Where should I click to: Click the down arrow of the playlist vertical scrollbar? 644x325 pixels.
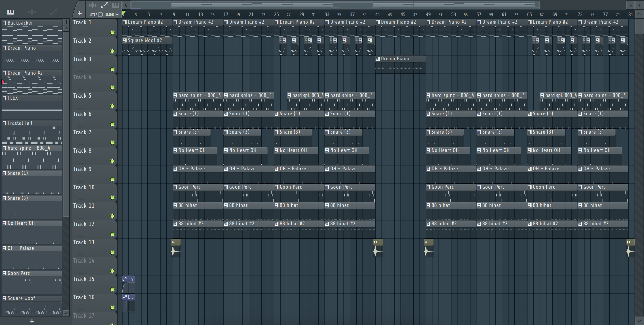coord(639,321)
